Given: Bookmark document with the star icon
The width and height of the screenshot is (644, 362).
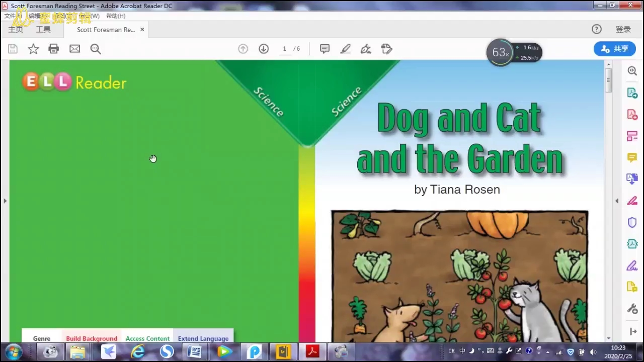Looking at the screenshot, I should point(33,49).
